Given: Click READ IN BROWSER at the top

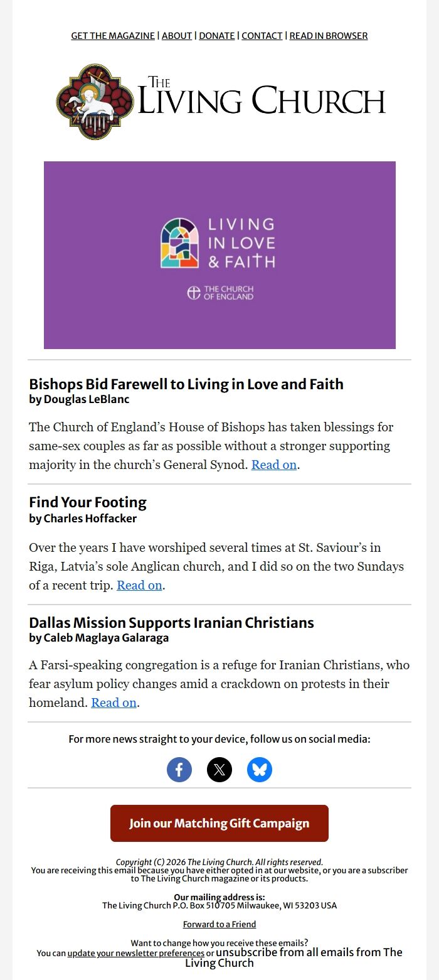Looking at the screenshot, I should (x=327, y=36).
